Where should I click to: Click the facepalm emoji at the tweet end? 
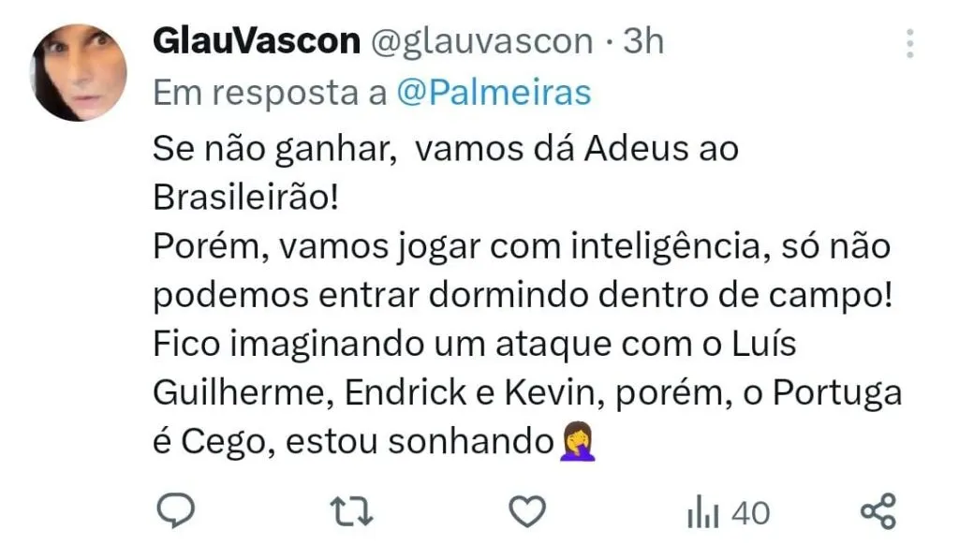578,441
